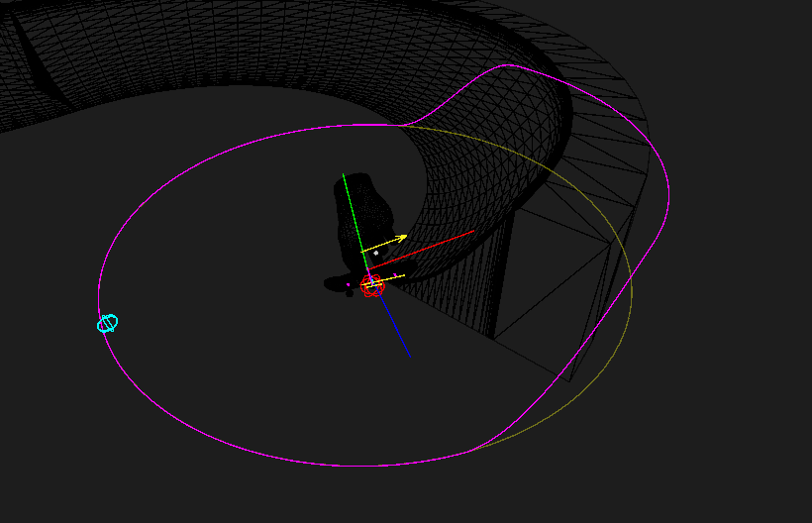Select the cyan wireframe sphere marker
This screenshot has width=812, height=523.
[108, 323]
